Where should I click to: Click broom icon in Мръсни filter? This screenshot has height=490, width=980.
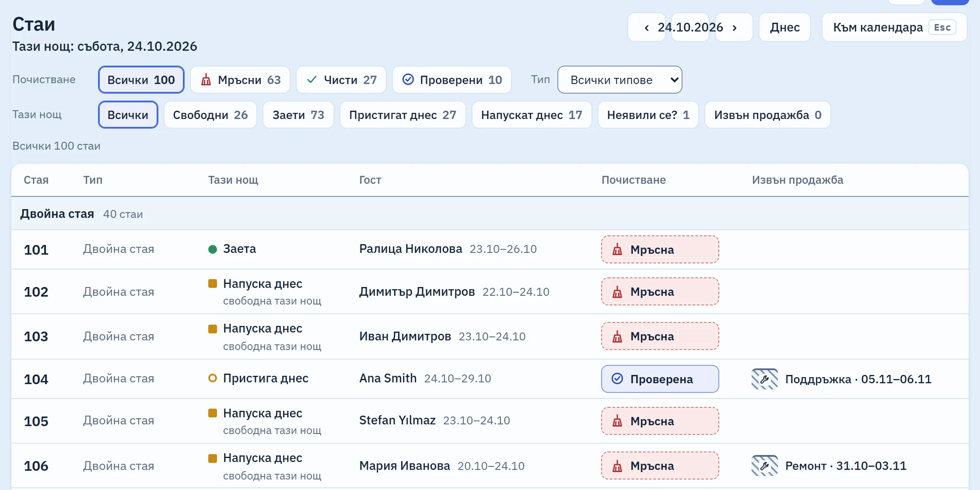tap(206, 80)
